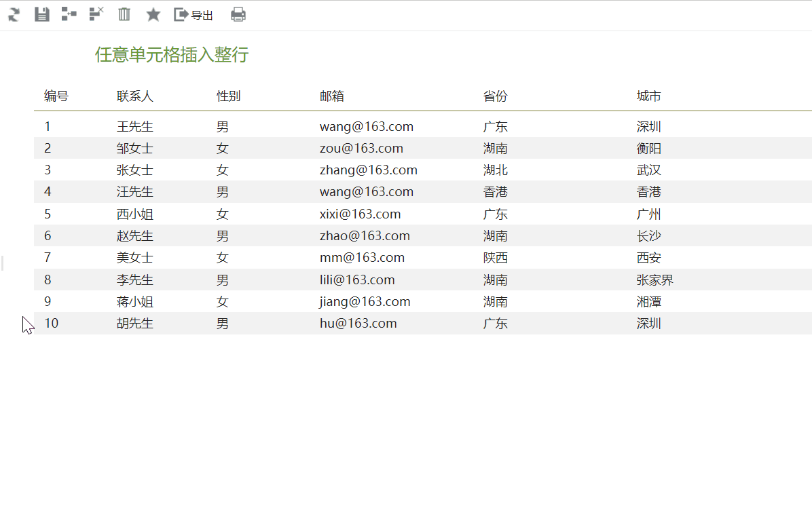Click the 编号 column header
This screenshot has height=519, width=812.
pos(56,96)
